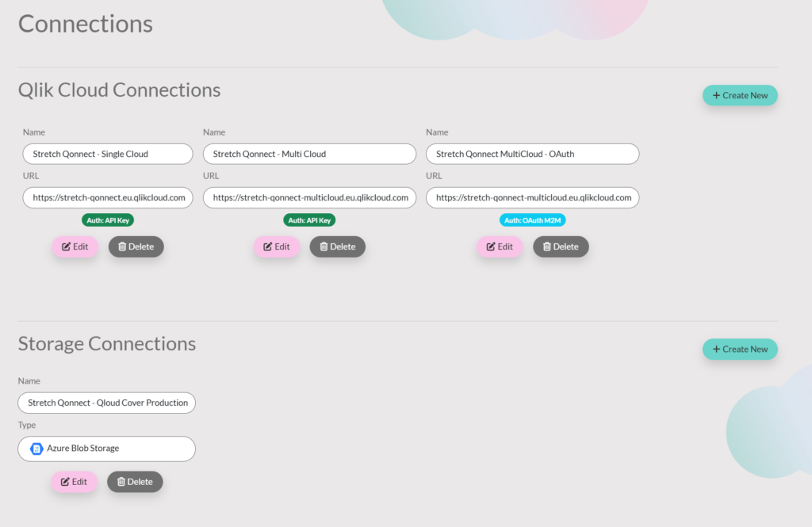812x527 pixels.
Task: Select the Qloud Cover Production name field
Action: click(107, 403)
